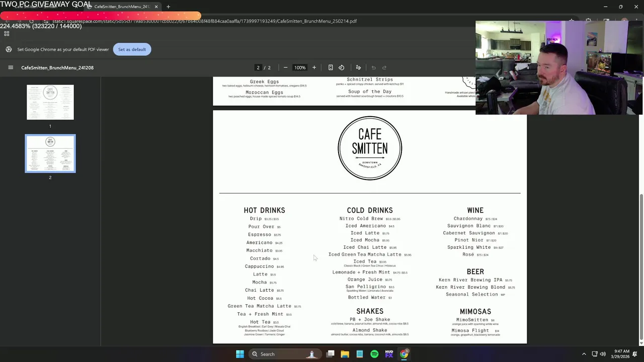Open Spotify from the taskbar
Viewport: 644px width, 362px height.
pos(374,354)
